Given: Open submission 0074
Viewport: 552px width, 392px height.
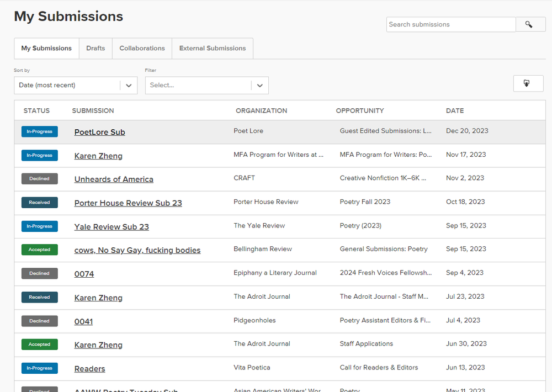Looking at the screenshot, I should point(83,274).
